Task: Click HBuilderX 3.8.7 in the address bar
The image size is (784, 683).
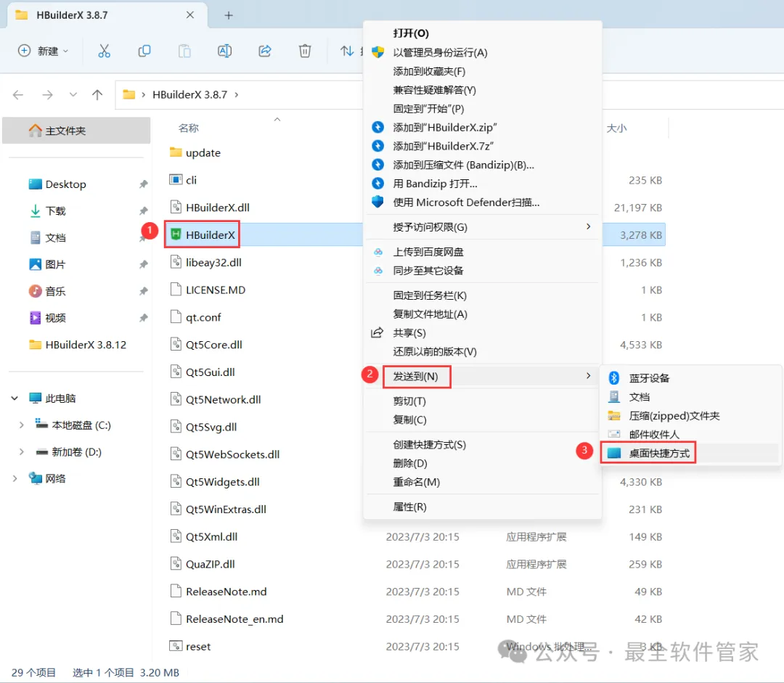Action: click(190, 94)
